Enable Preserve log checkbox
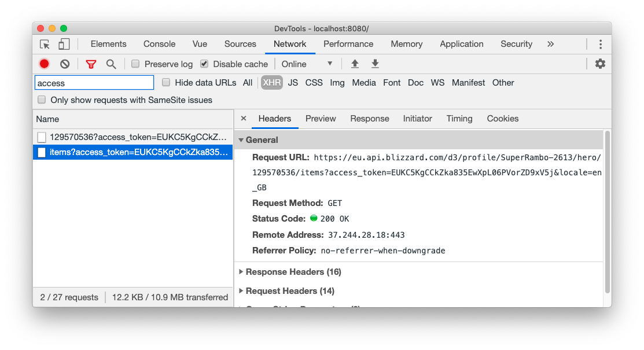This screenshot has height=350, width=644. (135, 64)
